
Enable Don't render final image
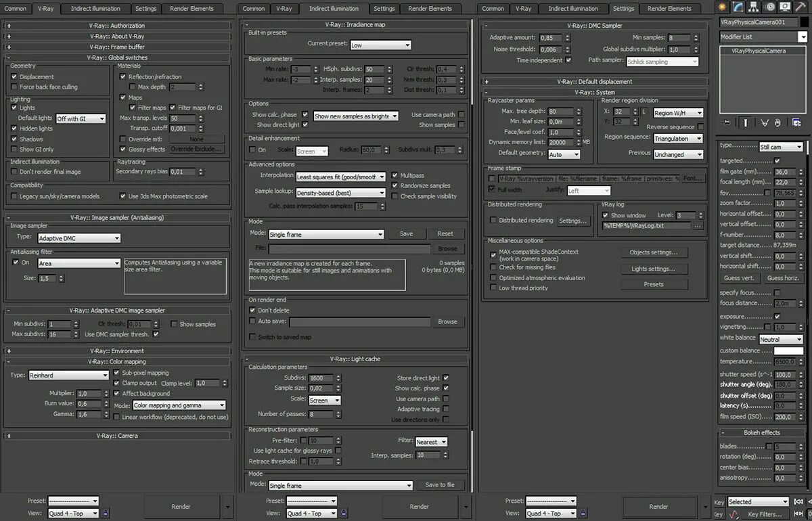coord(14,172)
